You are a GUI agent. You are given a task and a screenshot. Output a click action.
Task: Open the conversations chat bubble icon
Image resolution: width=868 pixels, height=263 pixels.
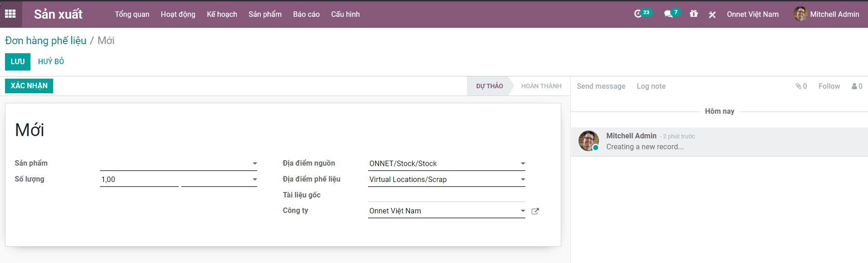point(668,14)
